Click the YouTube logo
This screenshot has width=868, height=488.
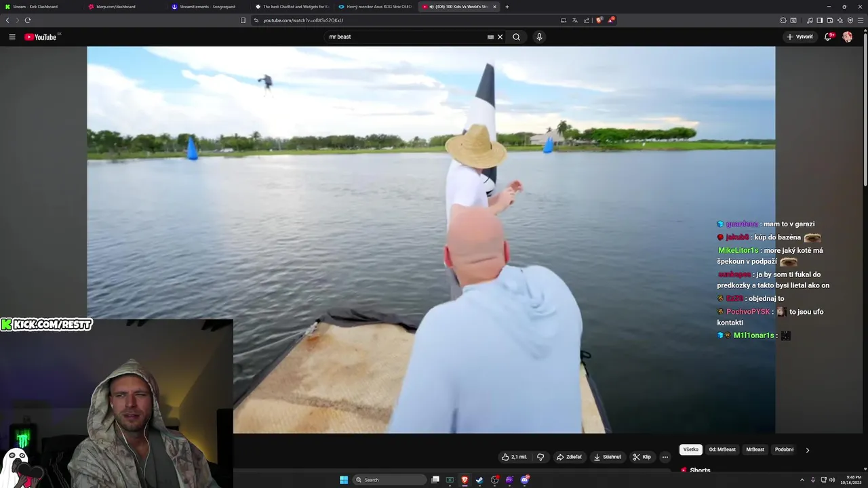click(x=42, y=37)
